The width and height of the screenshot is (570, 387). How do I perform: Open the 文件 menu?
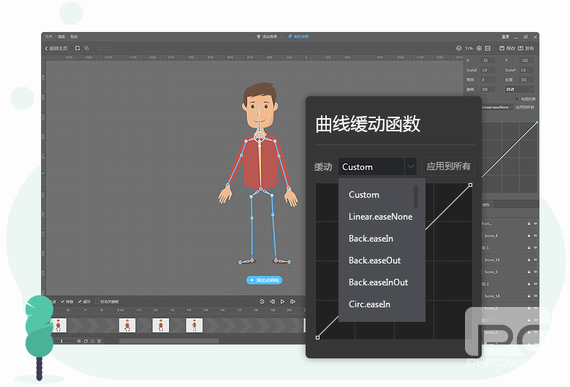click(x=48, y=37)
